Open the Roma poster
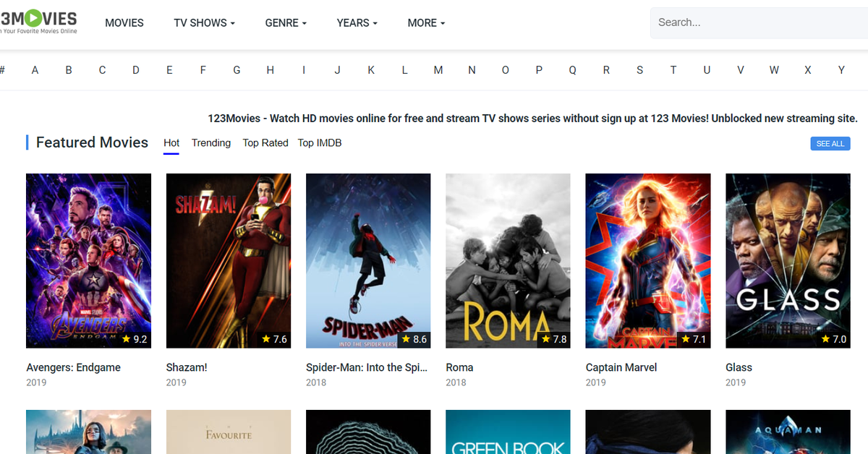 pos(508,261)
